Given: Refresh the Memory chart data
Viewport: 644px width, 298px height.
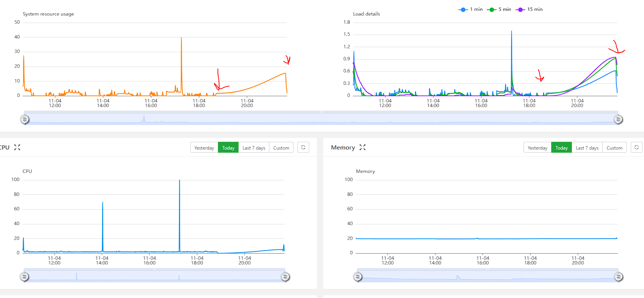Looking at the screenshot, I should 637,147.
